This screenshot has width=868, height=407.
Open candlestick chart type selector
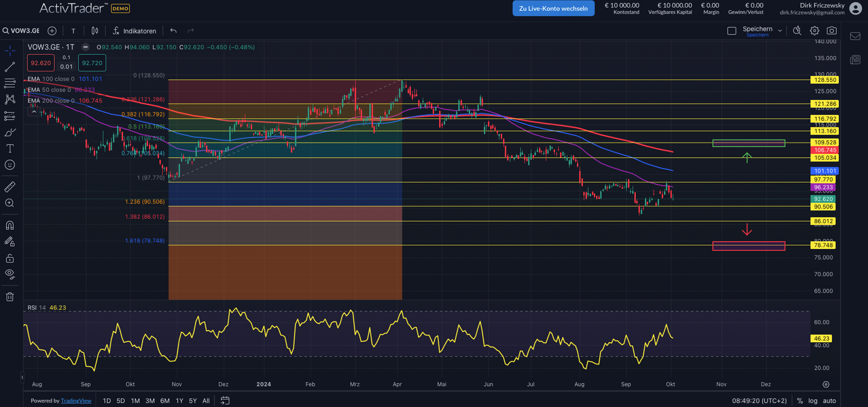tap(95, 31)
